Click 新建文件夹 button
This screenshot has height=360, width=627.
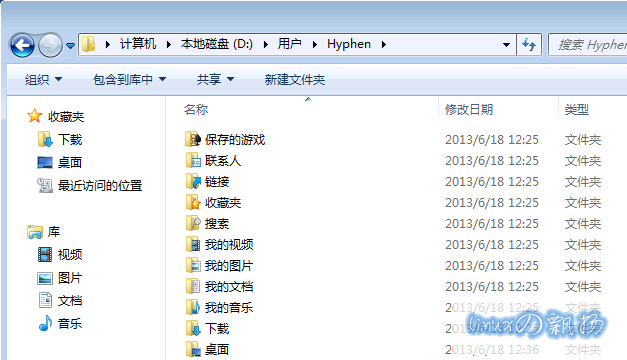[295, 80]
